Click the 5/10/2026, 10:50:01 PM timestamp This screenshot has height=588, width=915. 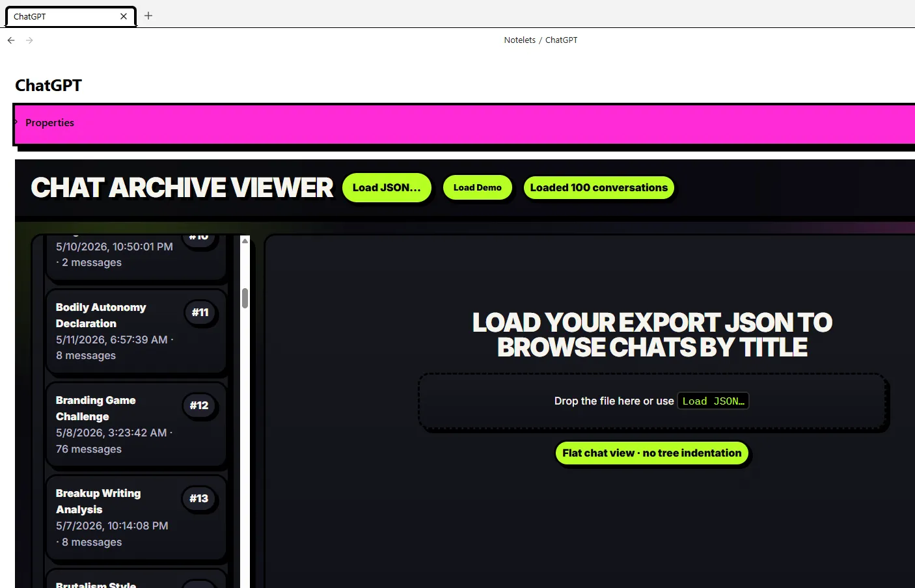(x=115, y=247)
